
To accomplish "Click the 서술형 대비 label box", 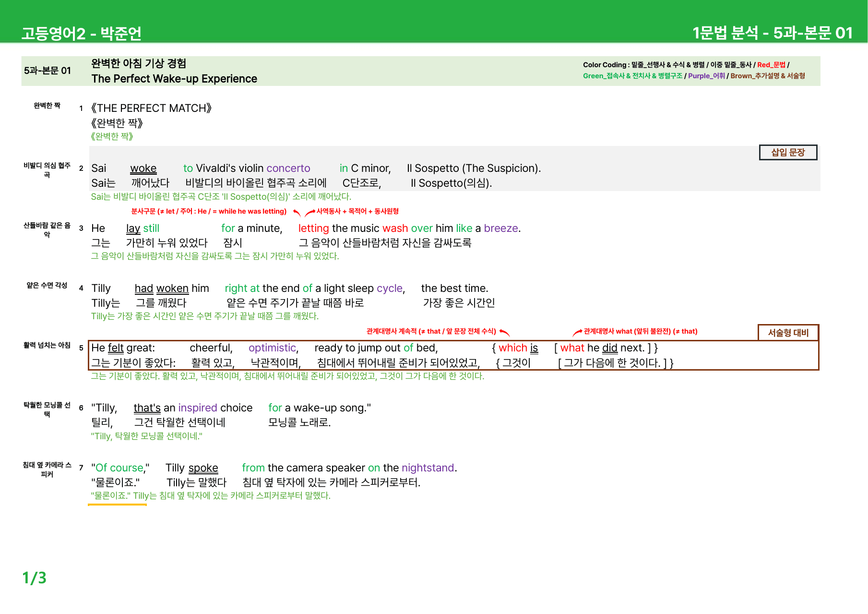I will point(788,333).
